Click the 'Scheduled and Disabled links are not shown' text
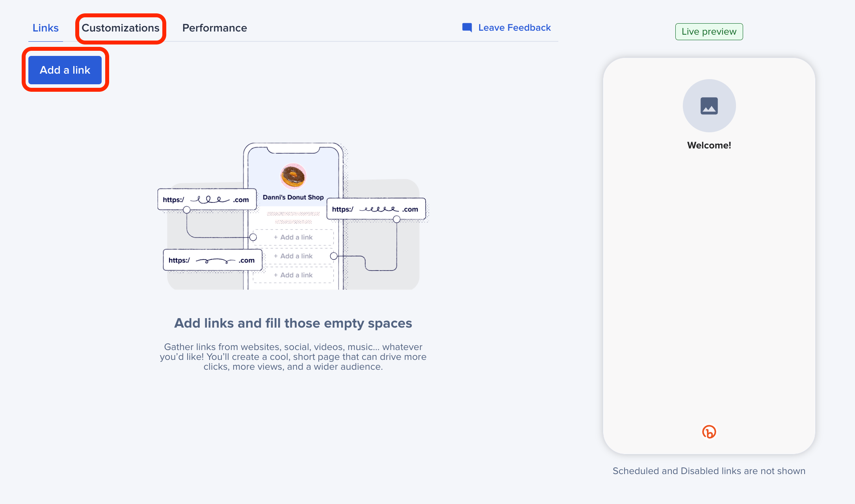 (708, 471)
